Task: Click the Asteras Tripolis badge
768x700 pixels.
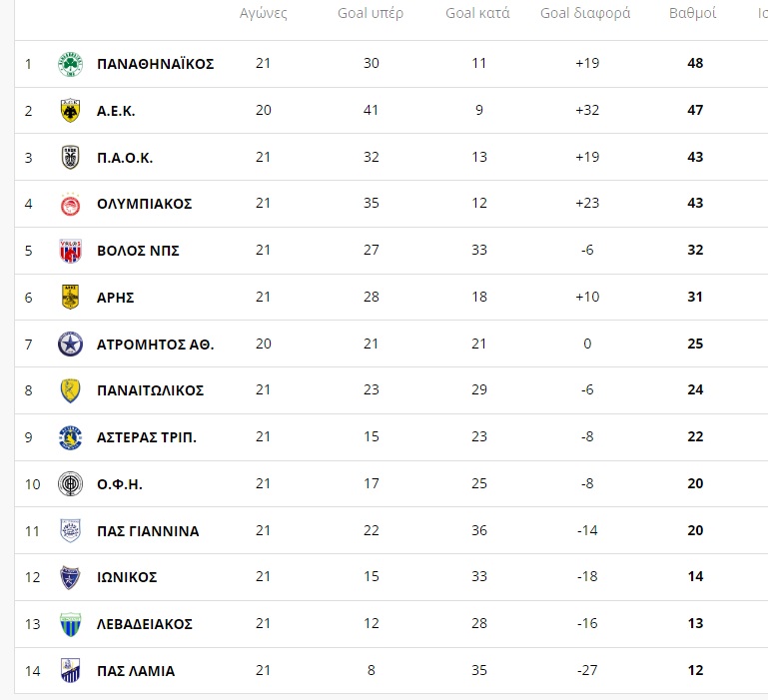Action: 70,437
